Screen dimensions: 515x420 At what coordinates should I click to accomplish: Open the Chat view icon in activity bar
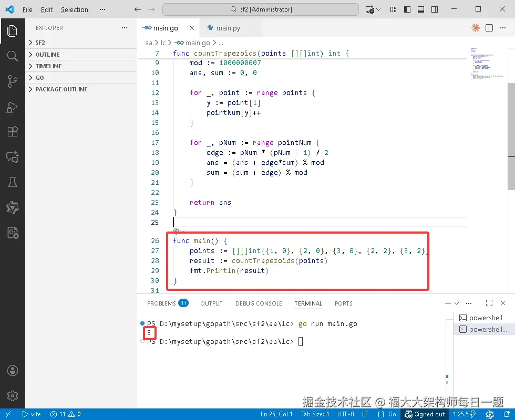coord(12,157)
